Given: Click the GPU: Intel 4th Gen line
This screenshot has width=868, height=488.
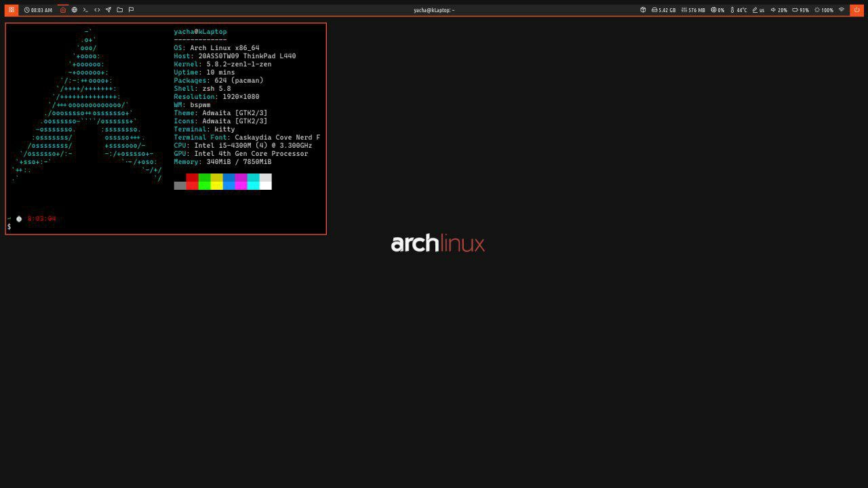Looking at the screenshot, I should point(241,154).
